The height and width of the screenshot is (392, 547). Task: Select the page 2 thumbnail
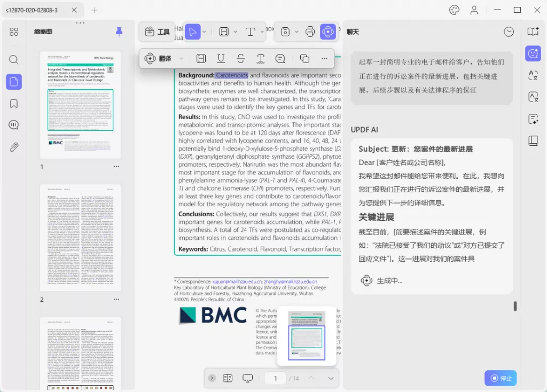[x=81, y=238]
